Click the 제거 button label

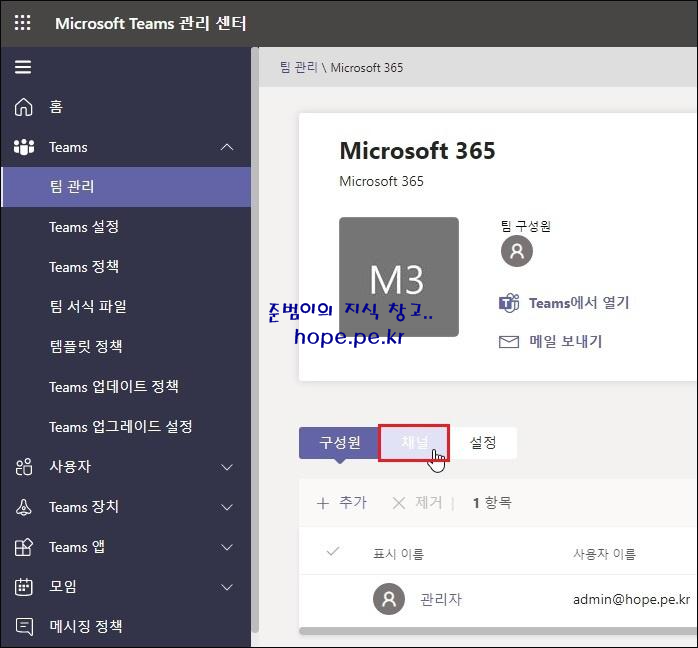click(x=429, y=503)
